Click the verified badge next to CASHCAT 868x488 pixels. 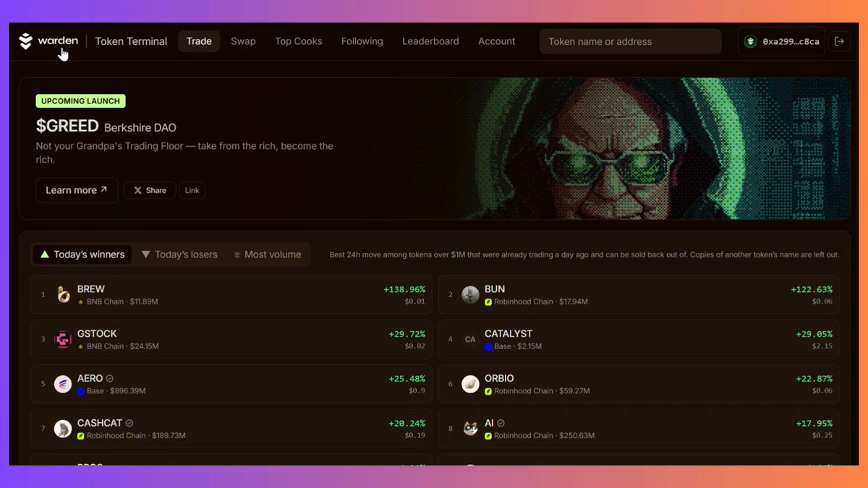[x=129, y=423]
